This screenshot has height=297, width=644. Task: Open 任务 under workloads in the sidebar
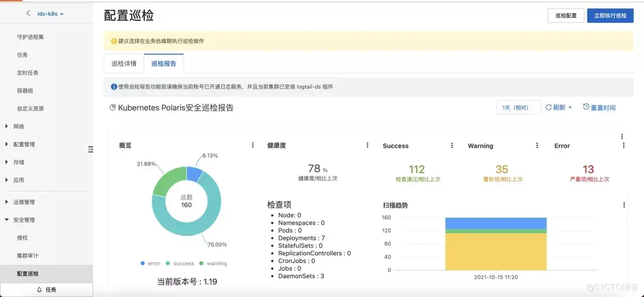[x=22, y=55]
